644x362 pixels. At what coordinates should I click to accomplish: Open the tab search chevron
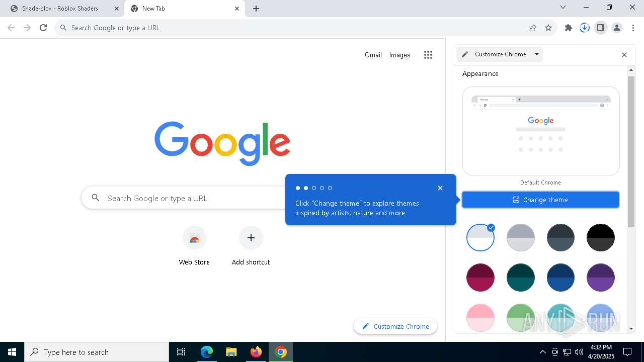click(x=563, y=7)
